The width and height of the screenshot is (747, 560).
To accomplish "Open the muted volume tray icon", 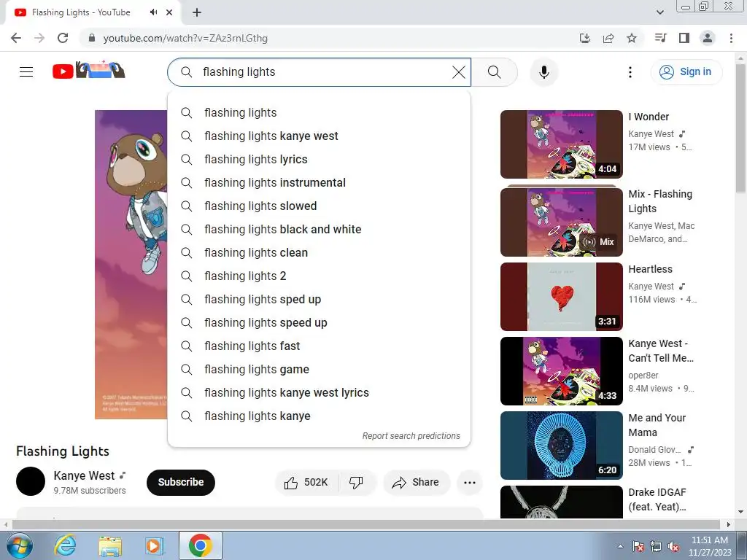I will pos(674,547).
